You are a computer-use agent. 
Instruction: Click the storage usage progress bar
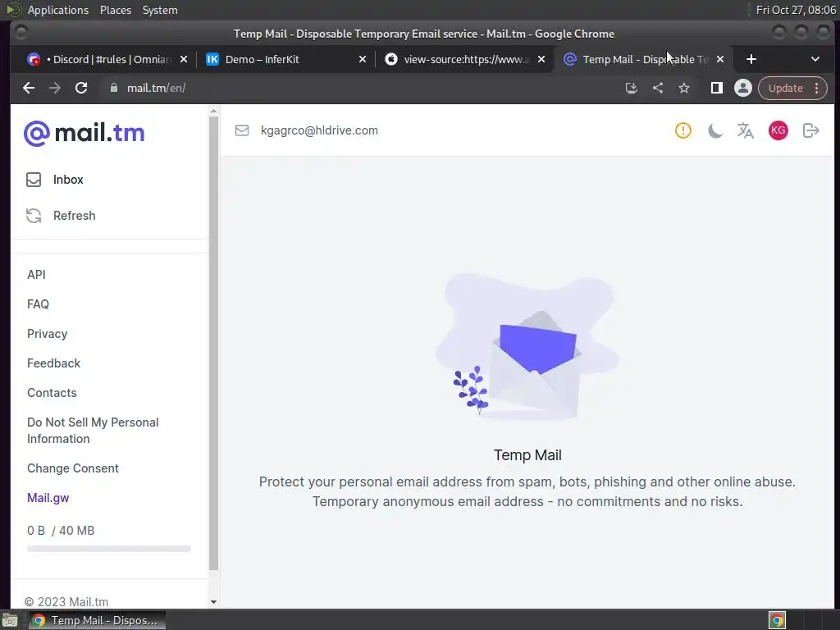coord(109,549)
